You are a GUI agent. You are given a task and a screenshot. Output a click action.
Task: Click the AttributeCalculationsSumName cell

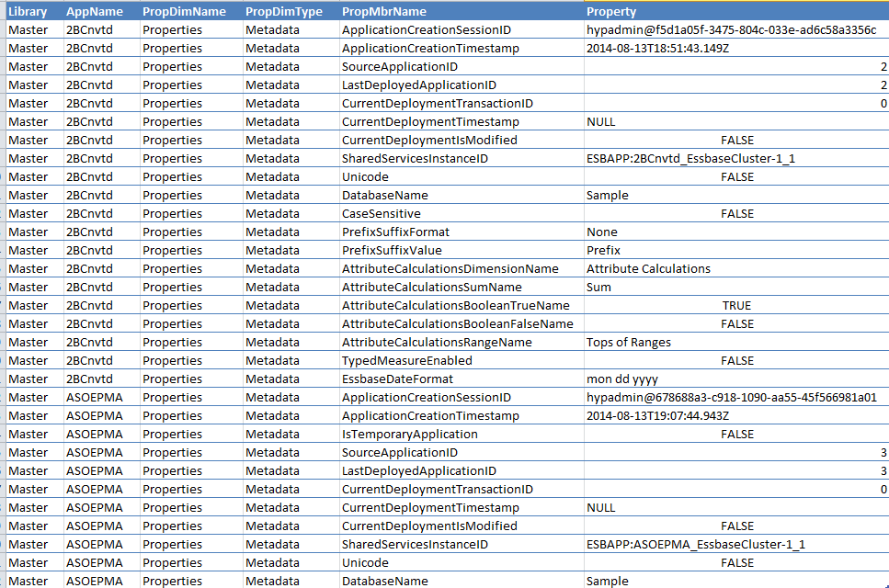[462, 288]
